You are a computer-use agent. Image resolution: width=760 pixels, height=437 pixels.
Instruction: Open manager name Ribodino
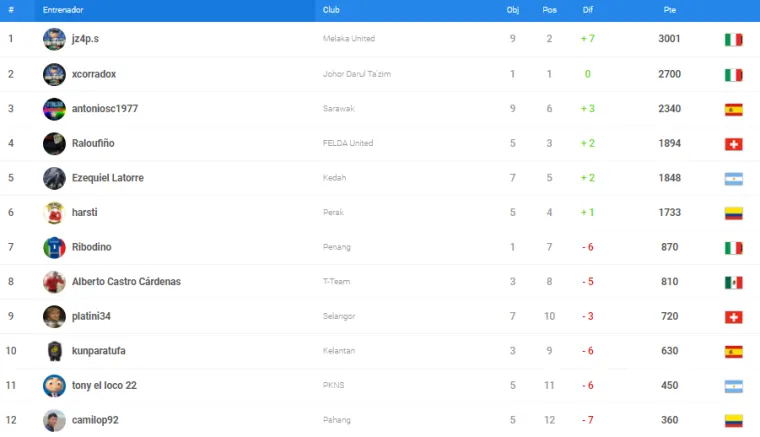click(x=92, y=247)
